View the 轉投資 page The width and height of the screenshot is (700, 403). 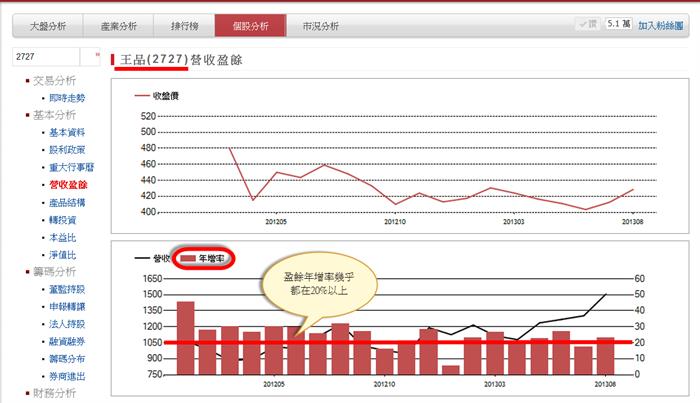coord(62,220)
